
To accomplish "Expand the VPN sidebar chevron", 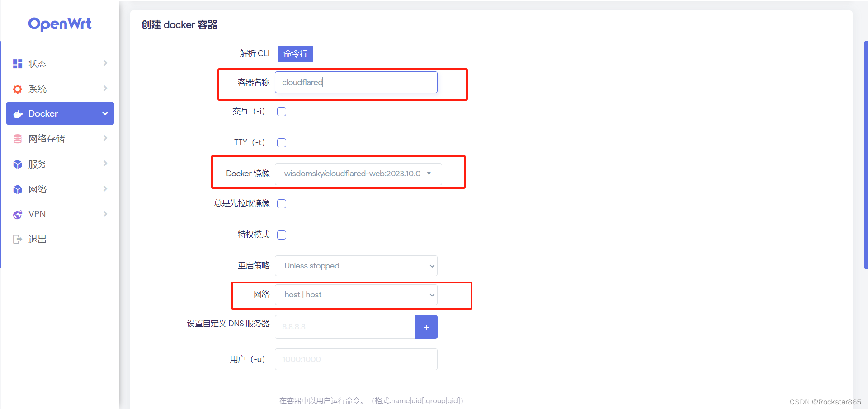I will pyautogui.click(x=105, y=214).
